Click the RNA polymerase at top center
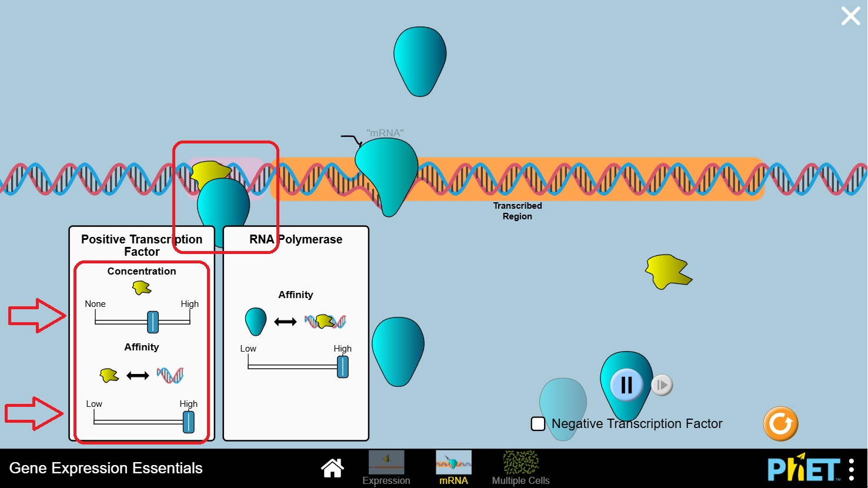This screenshot has width=868, height=488. point(420,61)
